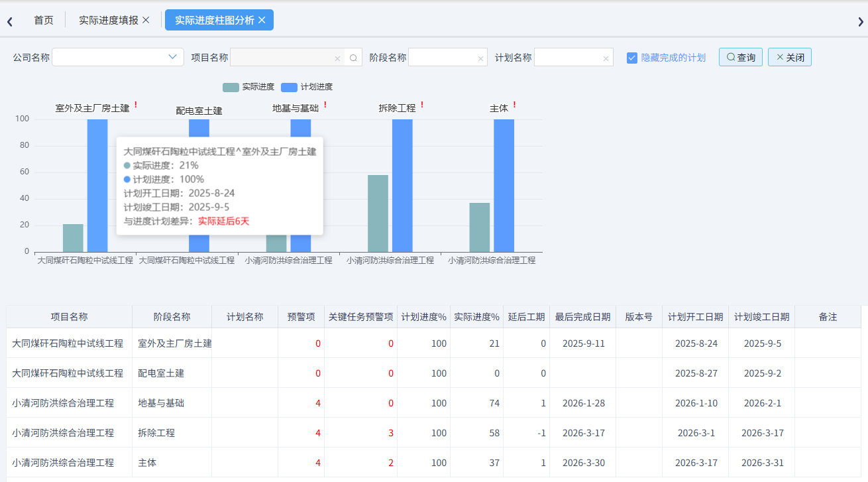
Task: Click the 关闭 button
Action: [790, 58]
